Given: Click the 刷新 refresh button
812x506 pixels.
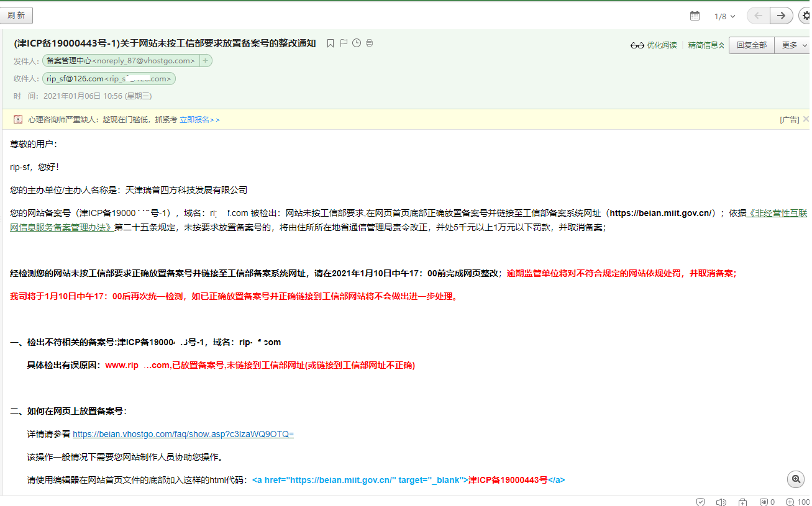Looking at the screenshot, I should [17, 16].
